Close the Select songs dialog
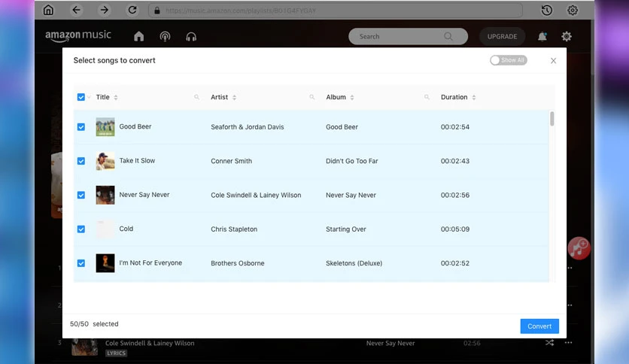Screen dimensions: 629x364 [553, 60]
